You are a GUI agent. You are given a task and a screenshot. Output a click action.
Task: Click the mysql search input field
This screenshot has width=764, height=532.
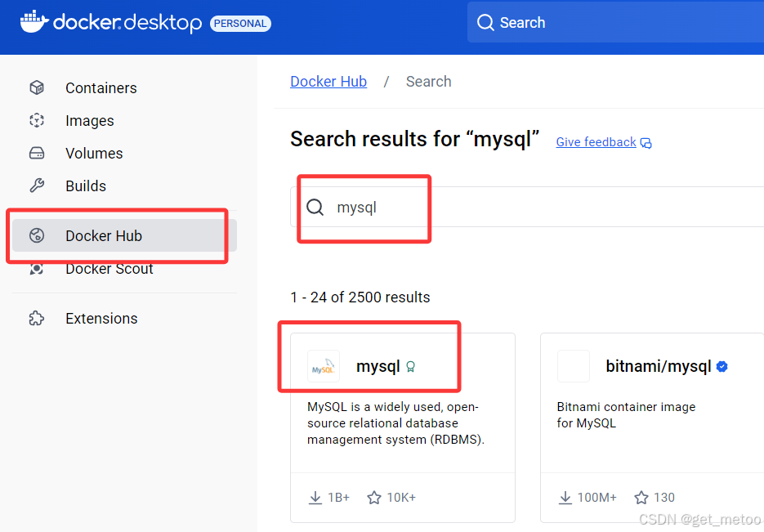point(527,207)
